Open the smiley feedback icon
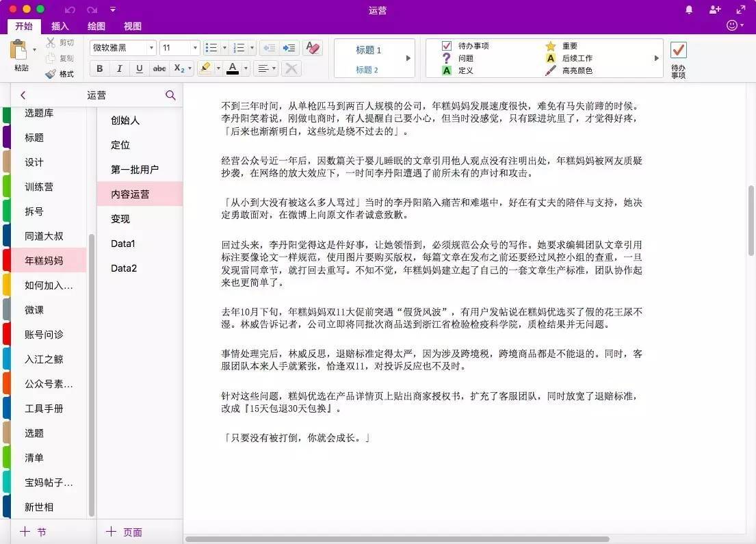 (732, 25)
